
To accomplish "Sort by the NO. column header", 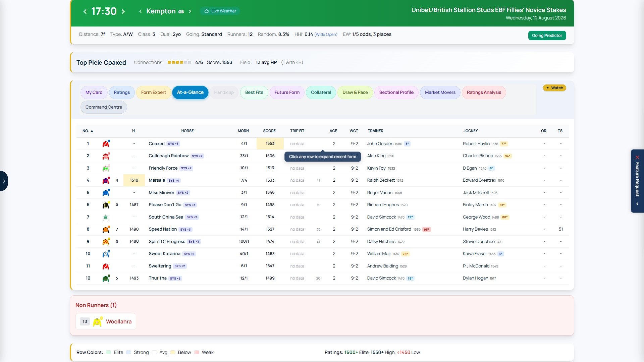I will (x=88, y=131).
